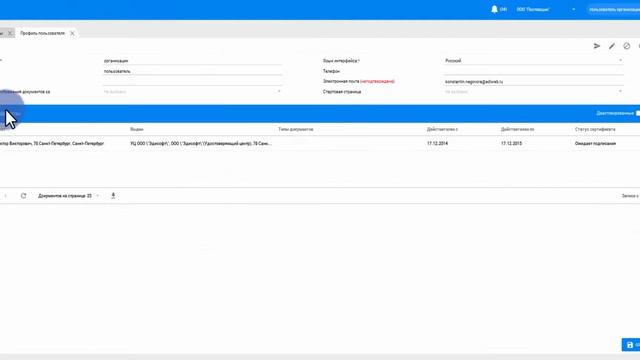Click the field containing пользователь

pyautogui.click(x=192, y=71)
